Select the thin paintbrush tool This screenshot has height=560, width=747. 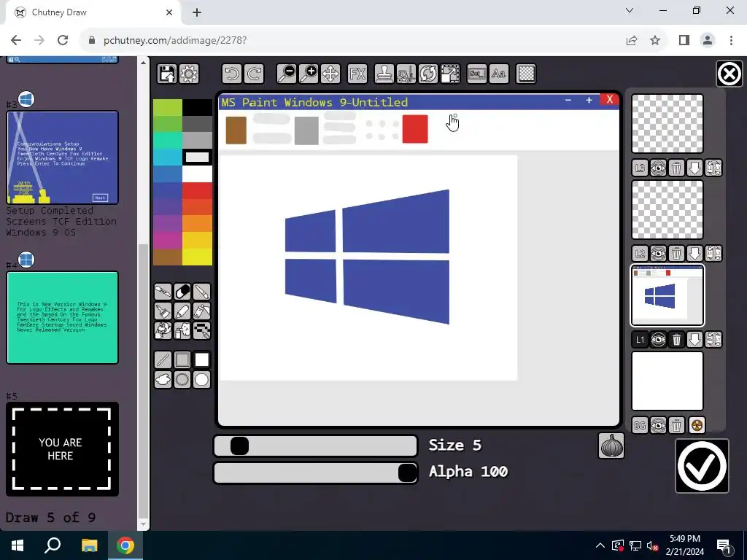coord(202,292)
